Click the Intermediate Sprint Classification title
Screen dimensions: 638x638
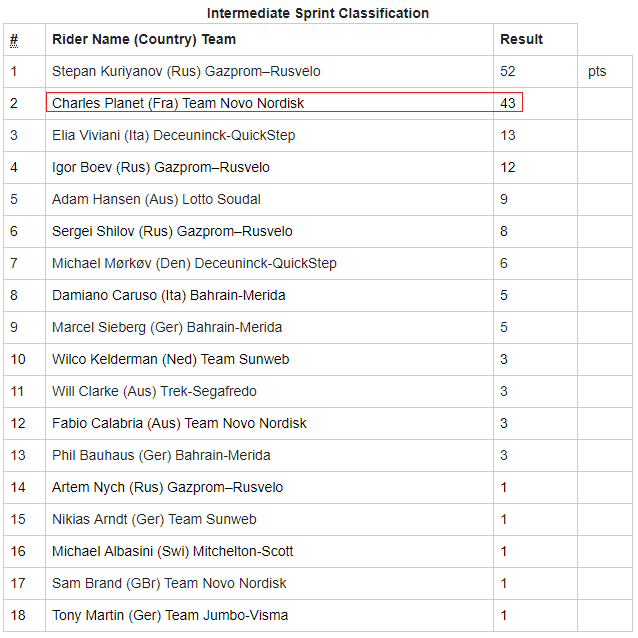[x=318, y=13]
